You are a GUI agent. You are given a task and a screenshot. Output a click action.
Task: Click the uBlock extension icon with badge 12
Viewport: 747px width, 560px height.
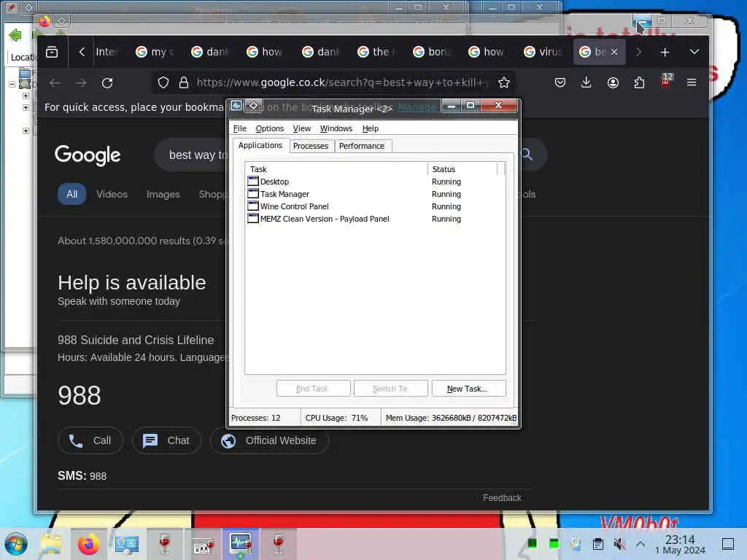click(x=666, y=82)
